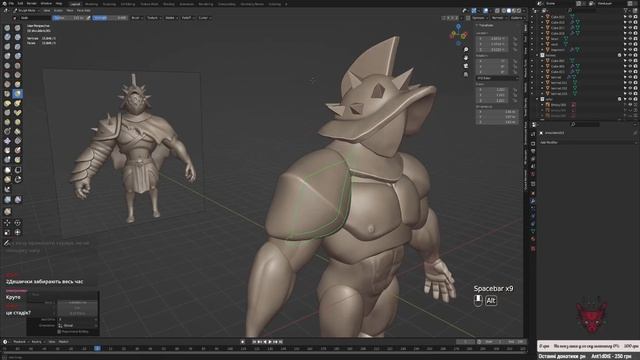Enable solid viewport shading
The image size is (640, 360).
[509, 11]
